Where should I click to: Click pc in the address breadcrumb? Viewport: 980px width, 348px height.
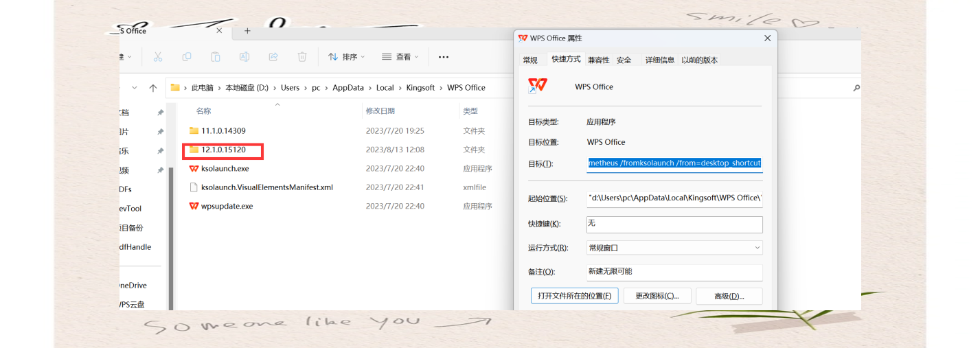click(x=316, y=88)
